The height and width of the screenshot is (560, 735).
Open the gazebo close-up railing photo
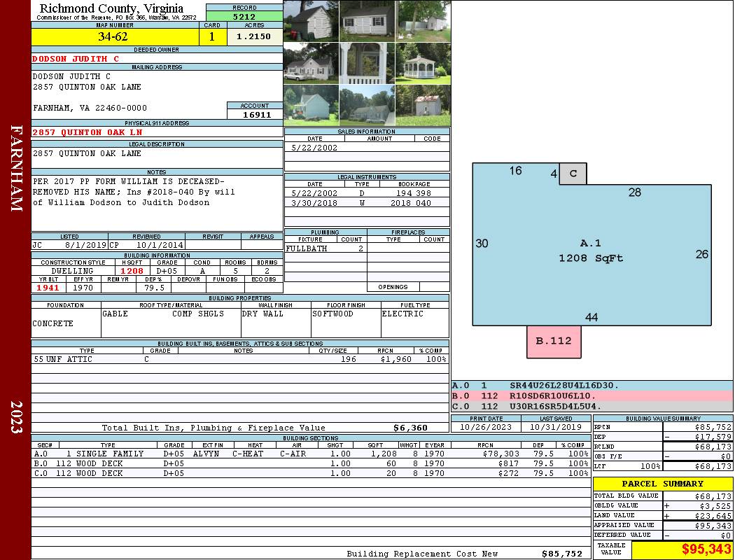tap(367, 64)
